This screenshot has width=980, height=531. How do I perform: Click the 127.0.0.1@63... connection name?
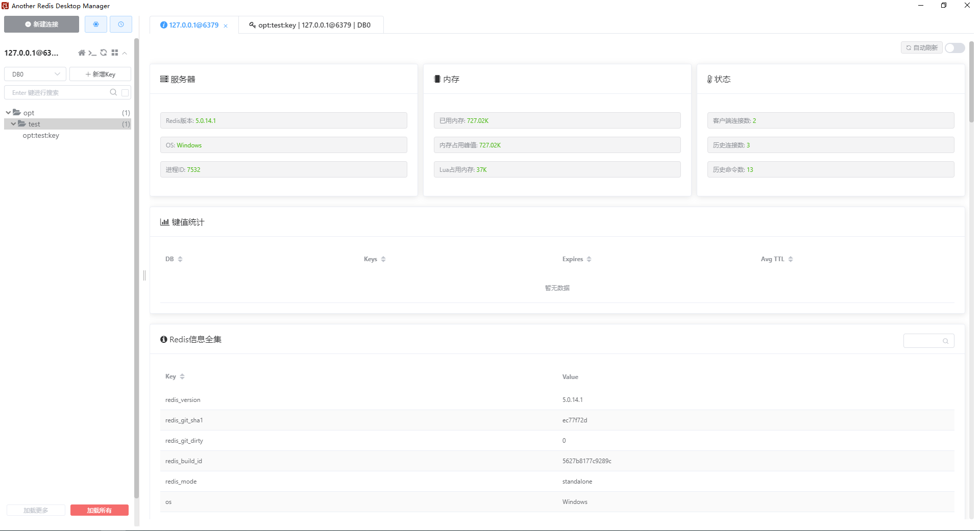tap(32, 53)
